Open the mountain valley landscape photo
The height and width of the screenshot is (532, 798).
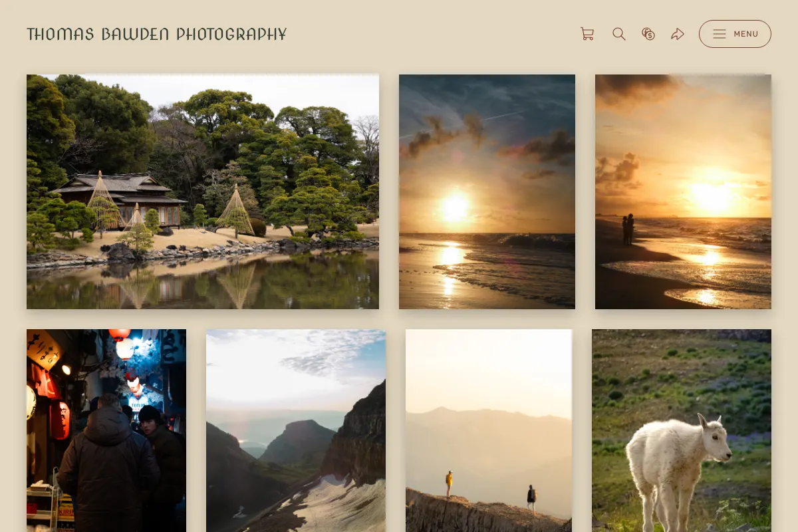(x=296, y=430)
